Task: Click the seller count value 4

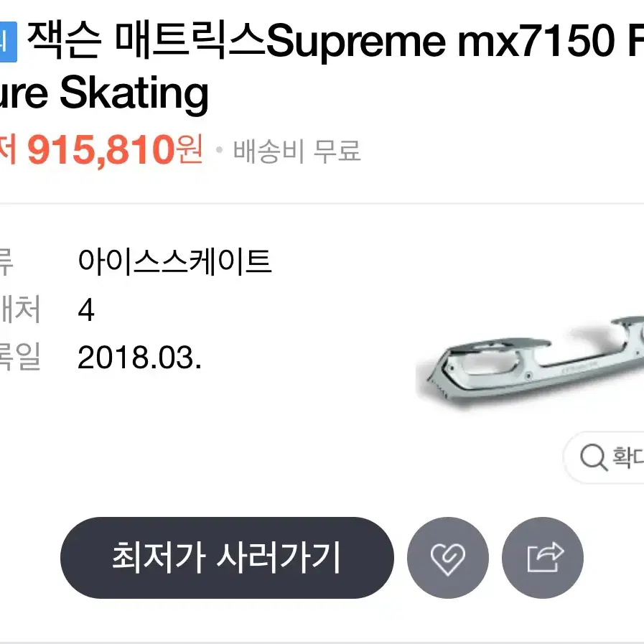Action: (x=86, y=310)
